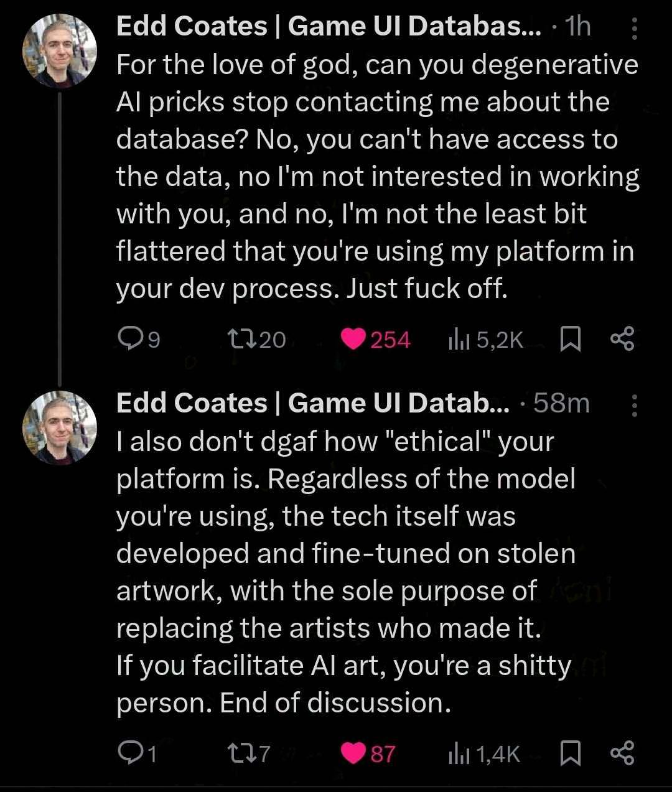Unlike the first tweet with 254 likes
Viewport: 672px width, 792px height.
[x=353, y=340]
